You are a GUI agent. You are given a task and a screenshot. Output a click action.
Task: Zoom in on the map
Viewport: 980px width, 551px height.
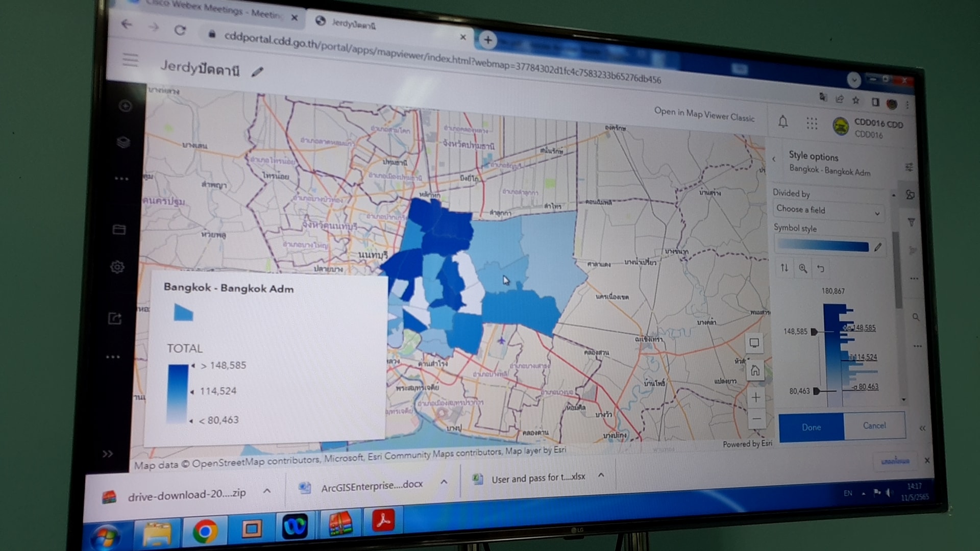(756, 397)
